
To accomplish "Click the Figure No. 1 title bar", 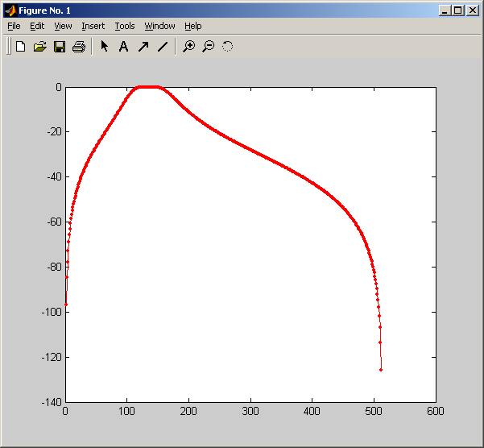I will (241, 10).
